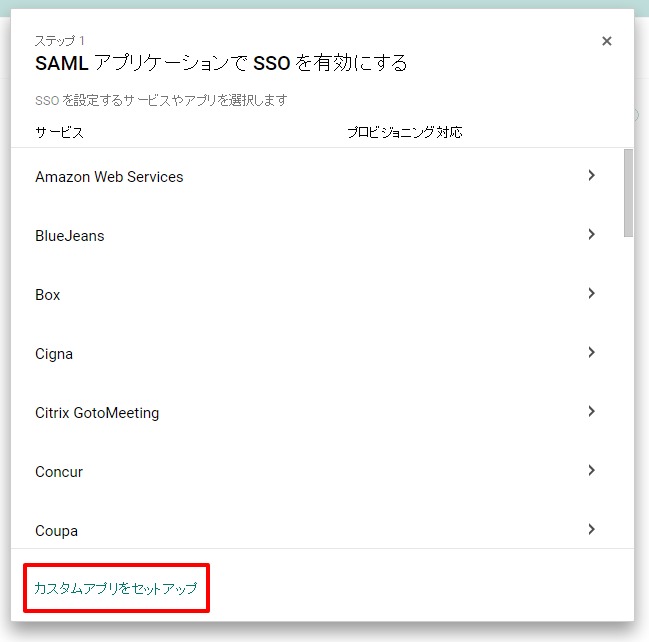Open the Cigna row chevron arrow
Image resolution: width=649 pixels, height=642 pixels.
pos(591,352)
